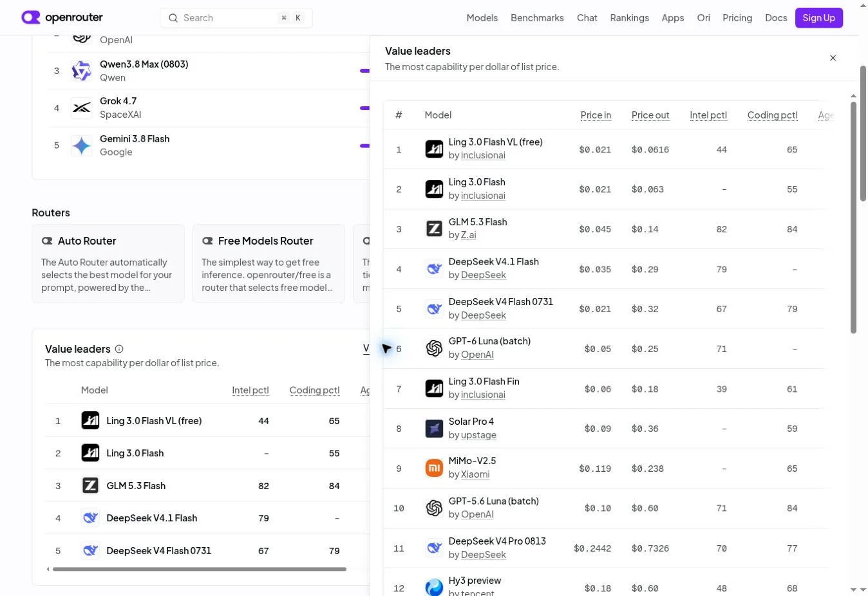Open the Models nav item
The image size is (868, 596).
coord(482,18)
